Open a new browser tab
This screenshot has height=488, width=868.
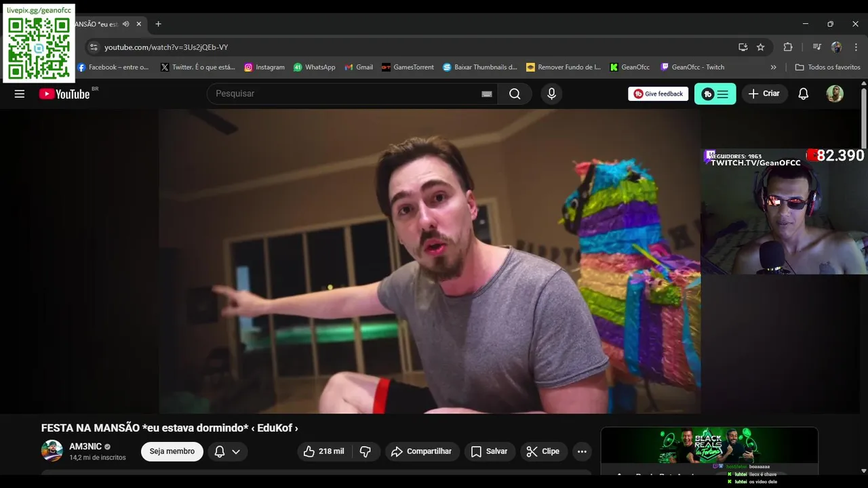click(x=158, y=24)
